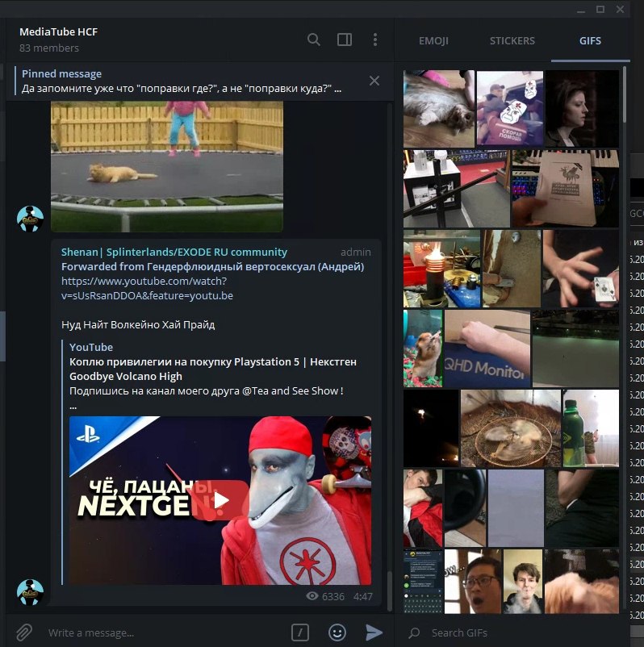Select the young man blowing smoke GIF

(x=523, y=582)
